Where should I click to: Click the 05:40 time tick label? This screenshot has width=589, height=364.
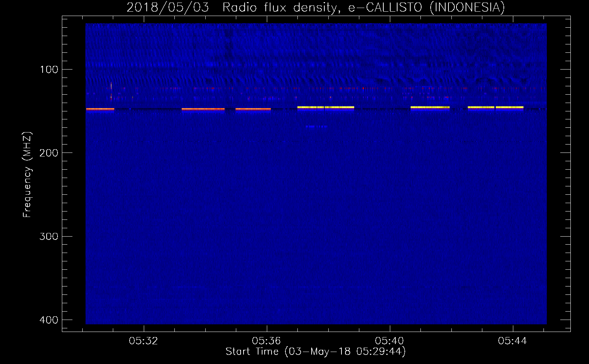pyautogui.click(x=390, y=341)
